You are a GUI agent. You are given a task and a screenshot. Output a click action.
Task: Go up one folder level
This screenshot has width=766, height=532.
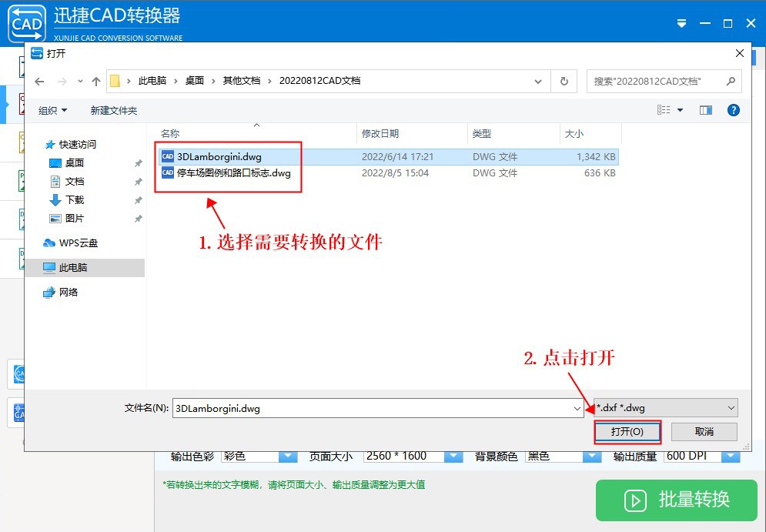(95, 80)
